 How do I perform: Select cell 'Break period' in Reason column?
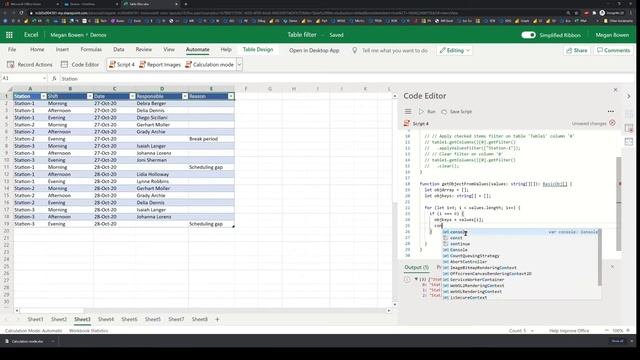pos(211,139)
